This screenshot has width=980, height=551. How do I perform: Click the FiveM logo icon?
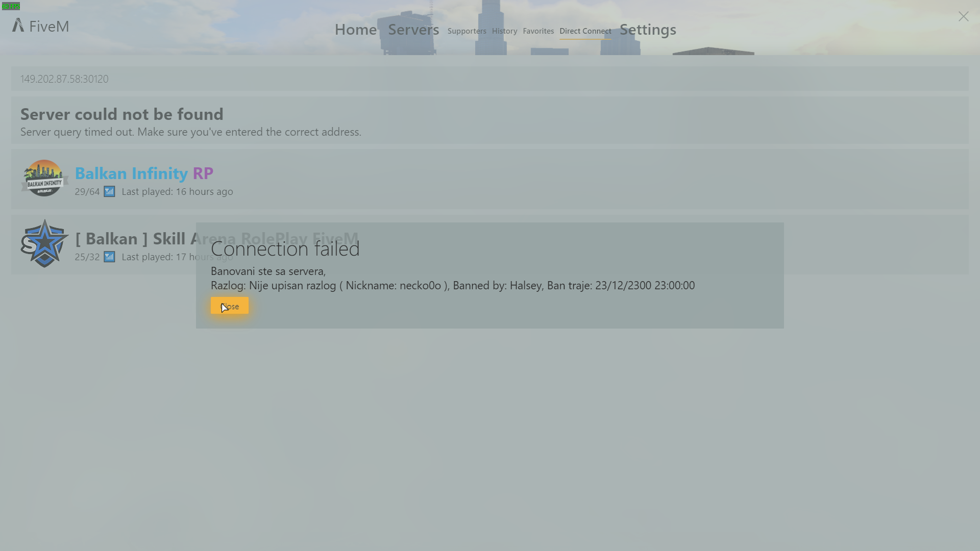[18, 25]
